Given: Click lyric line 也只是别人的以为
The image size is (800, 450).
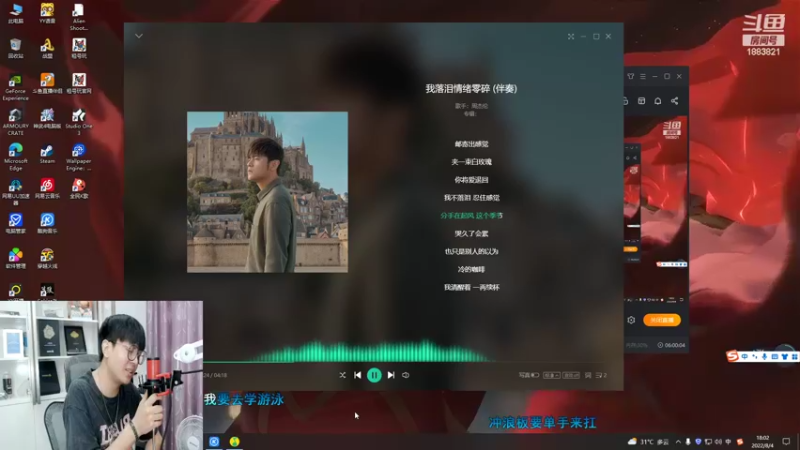Looking at the screenshot, I should tap(471, 251).
